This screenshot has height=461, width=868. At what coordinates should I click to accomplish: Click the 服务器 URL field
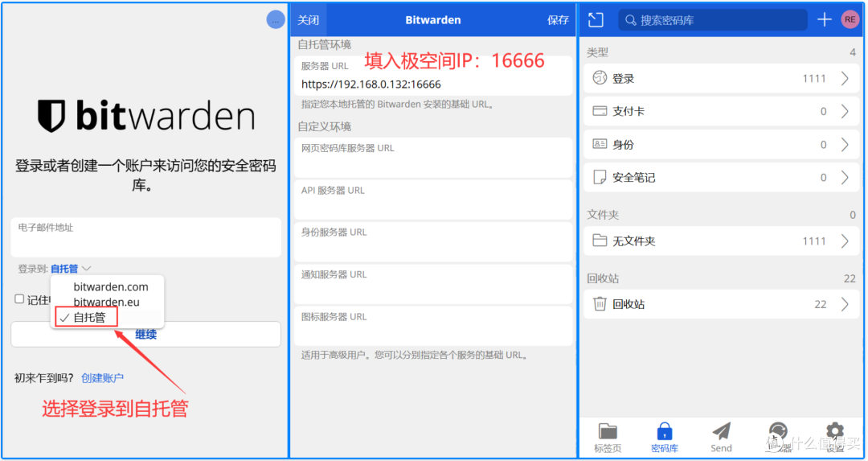pos(433,76)
